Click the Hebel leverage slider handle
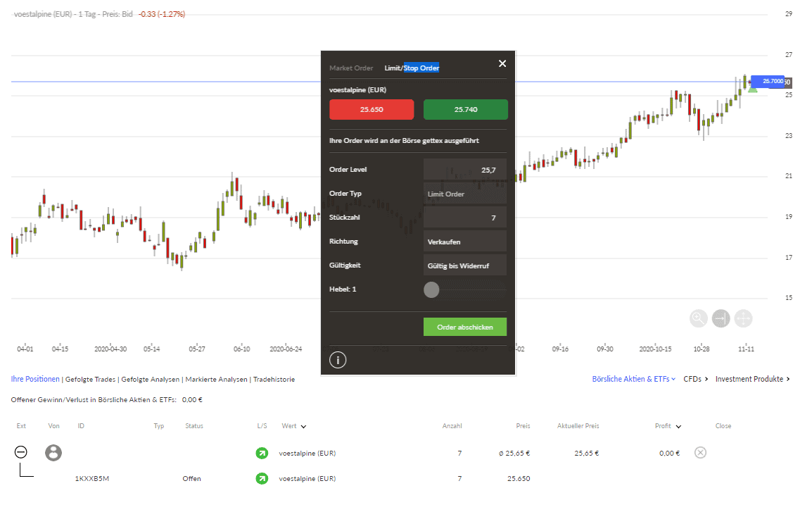 431,289
